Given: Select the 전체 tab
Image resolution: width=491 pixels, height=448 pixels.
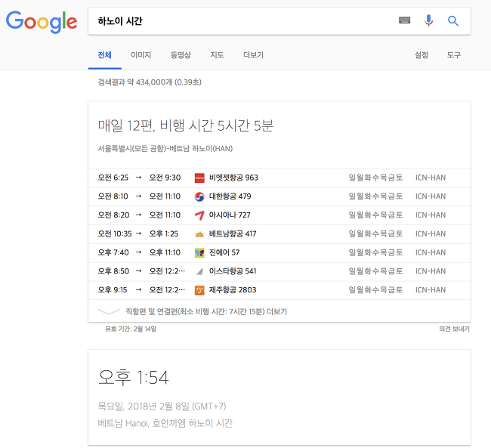Looking at the screenshot, I should [104, 55].
